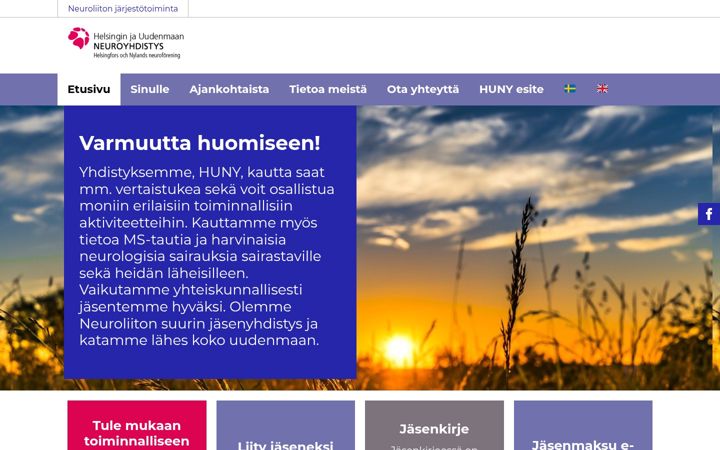Image resolution: width=720 pixels, height=450 pixels.
Task: Click the Neuroyhdistys logo
Action: [x=126, y=43]
